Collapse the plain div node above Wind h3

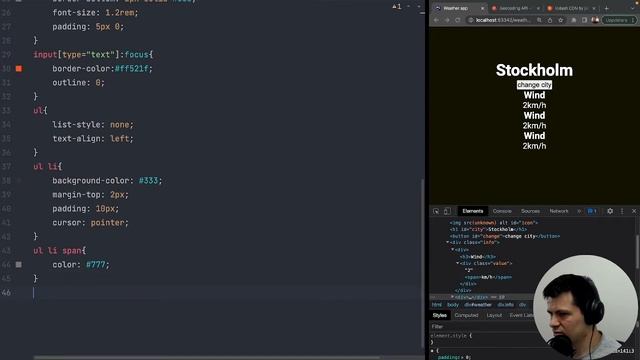(x=453, y=249)
